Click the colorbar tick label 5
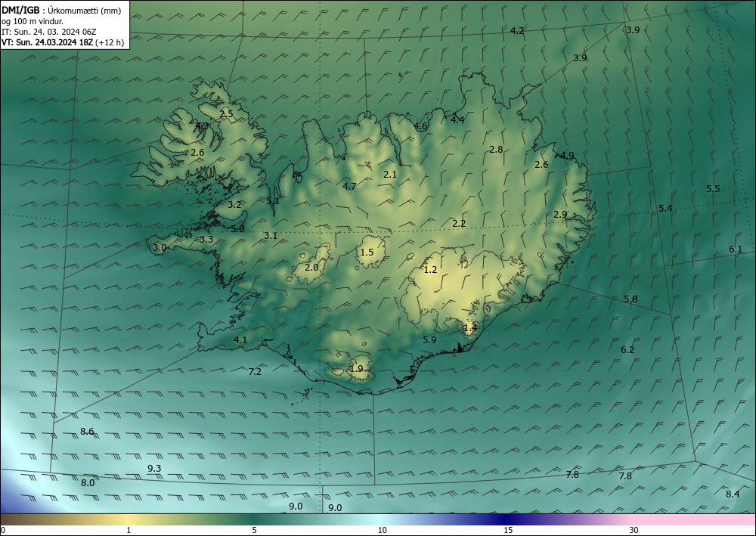 point(254,531)
